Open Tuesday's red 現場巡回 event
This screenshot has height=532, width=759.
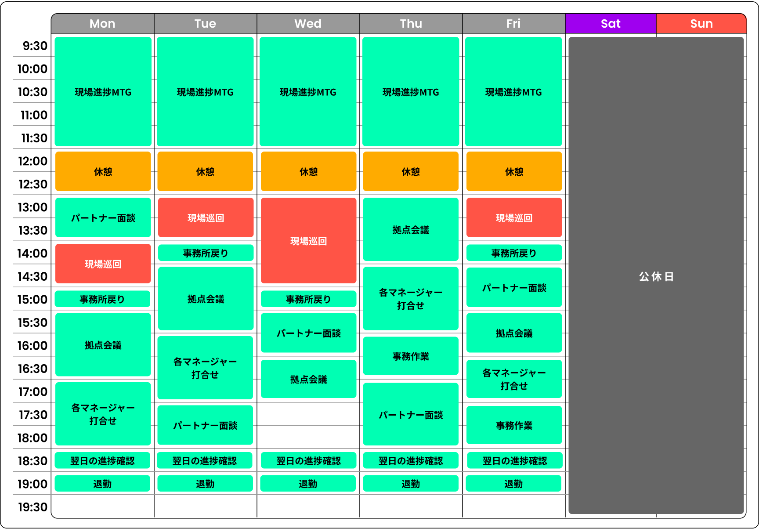206,217
